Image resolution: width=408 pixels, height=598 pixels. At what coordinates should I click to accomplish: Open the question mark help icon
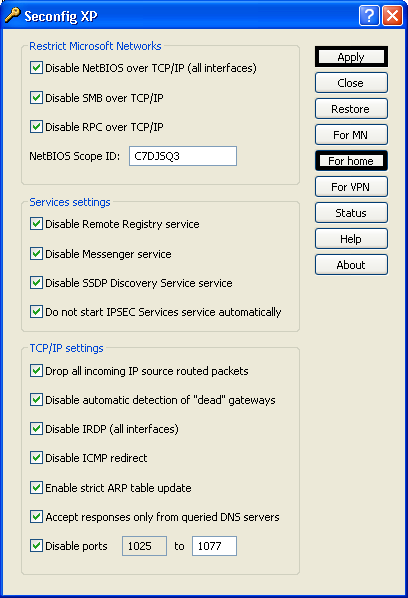[369, 16]
